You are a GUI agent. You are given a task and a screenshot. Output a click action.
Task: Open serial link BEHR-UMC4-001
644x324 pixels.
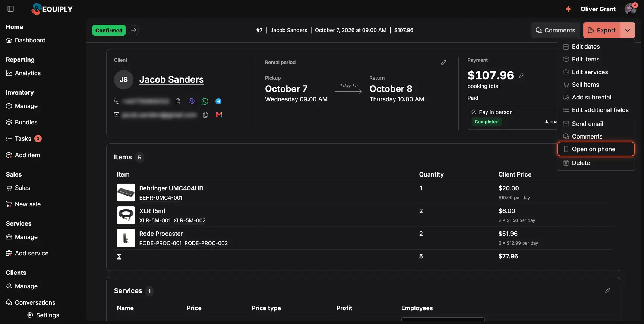point(161,198)
